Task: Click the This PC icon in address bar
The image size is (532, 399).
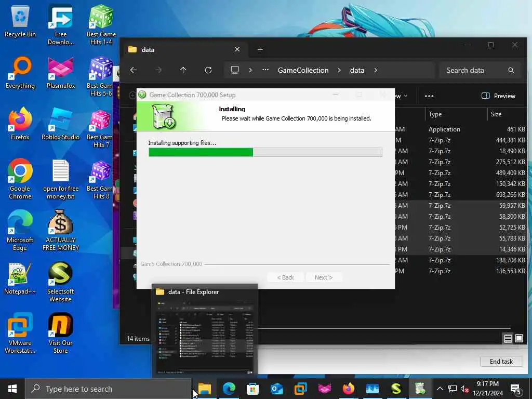Action: tap(235, 70)
